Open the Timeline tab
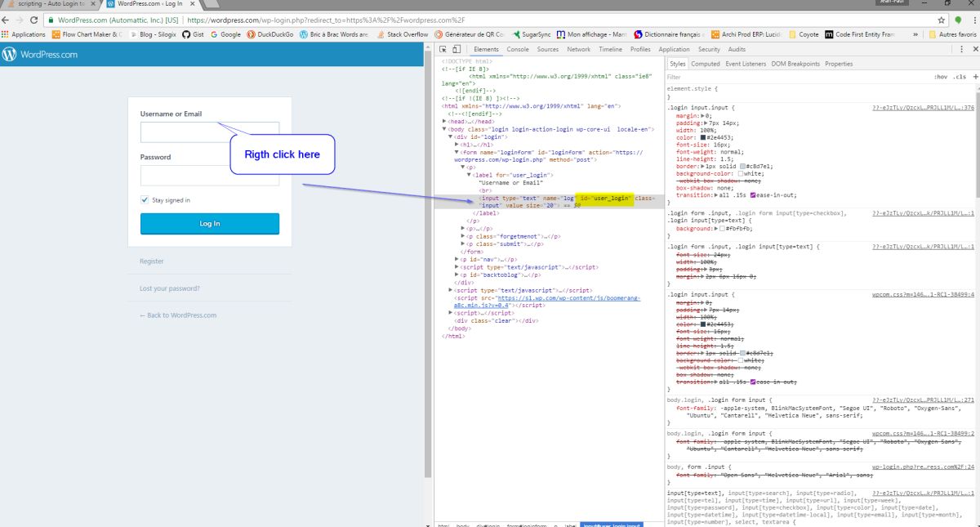This screenshot has height=527, width=980. pyautogui.click(x=610, y=50)
